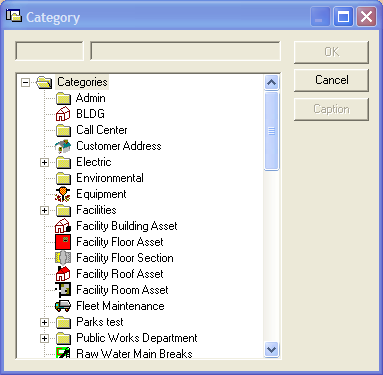Select Parks test text
Viewport: 383px width, 375px height.
click(x=100, y=322)
